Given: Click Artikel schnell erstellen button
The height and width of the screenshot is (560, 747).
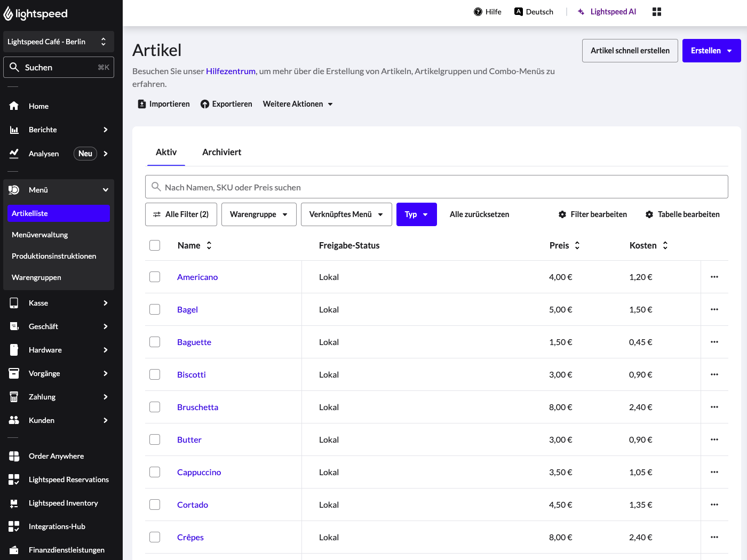Looking at the screenshot, I should [x=630, y=51].
